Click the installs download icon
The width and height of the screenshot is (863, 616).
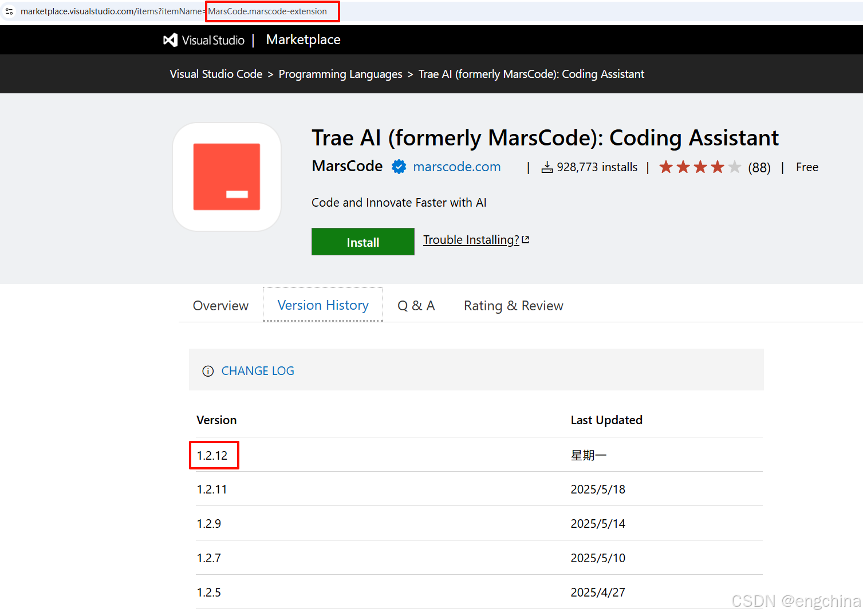[547, 167]
